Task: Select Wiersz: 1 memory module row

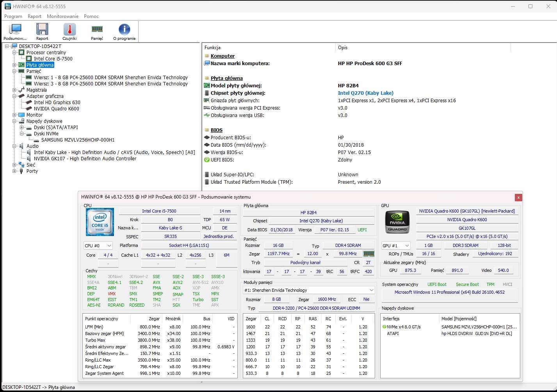Action: 111,78
